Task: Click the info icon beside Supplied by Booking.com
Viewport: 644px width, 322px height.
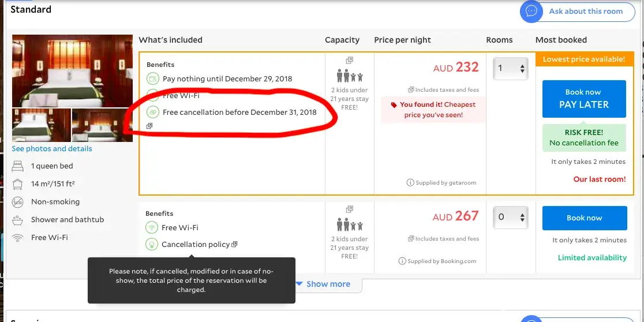Action: (x=402, y=261)
